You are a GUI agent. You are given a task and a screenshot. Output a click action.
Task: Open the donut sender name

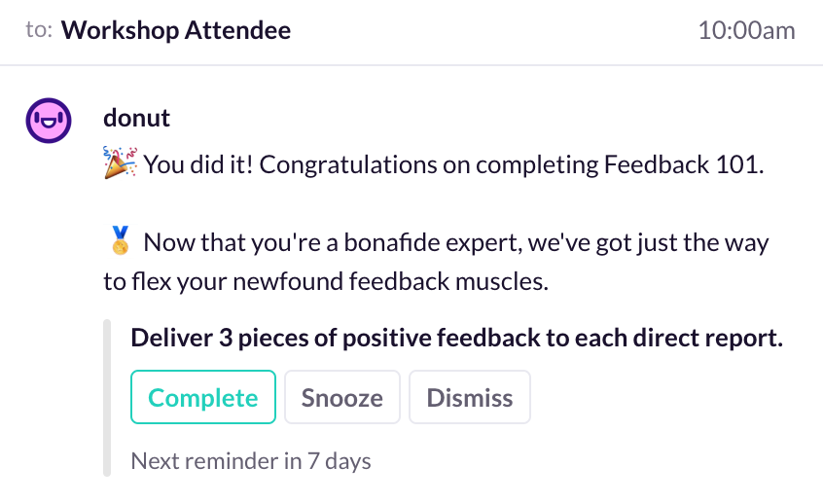click(136, 118)
